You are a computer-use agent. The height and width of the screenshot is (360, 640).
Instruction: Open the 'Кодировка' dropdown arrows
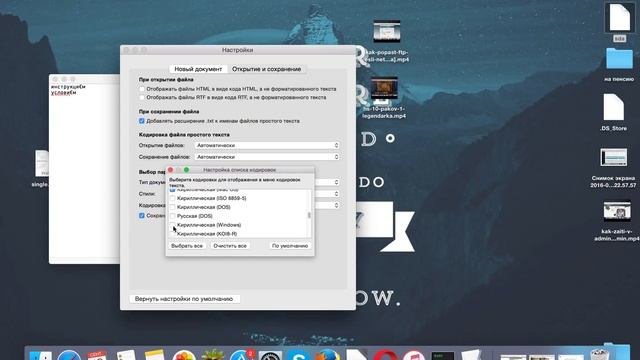pos(336,205)
